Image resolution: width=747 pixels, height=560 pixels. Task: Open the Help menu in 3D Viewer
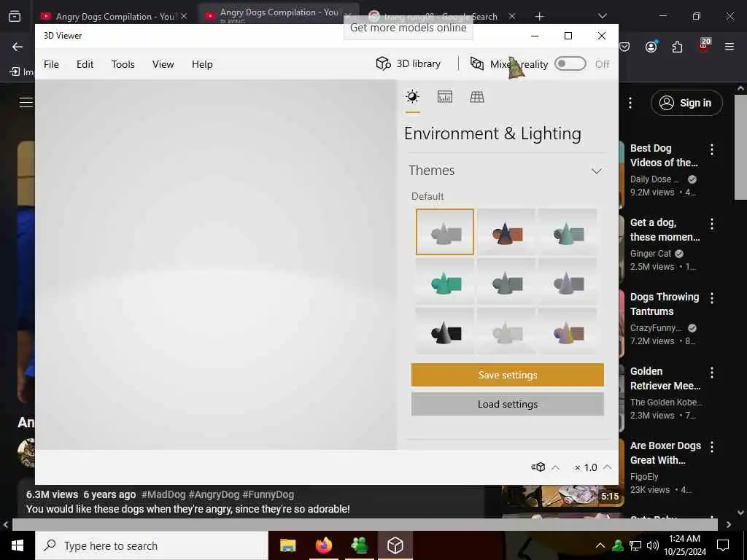point(202,64)
